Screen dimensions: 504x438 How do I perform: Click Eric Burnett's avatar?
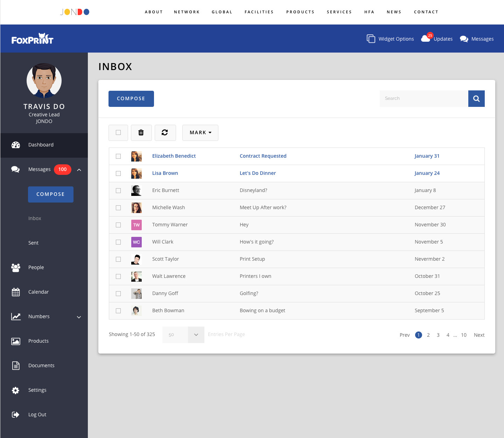point(136,191)
